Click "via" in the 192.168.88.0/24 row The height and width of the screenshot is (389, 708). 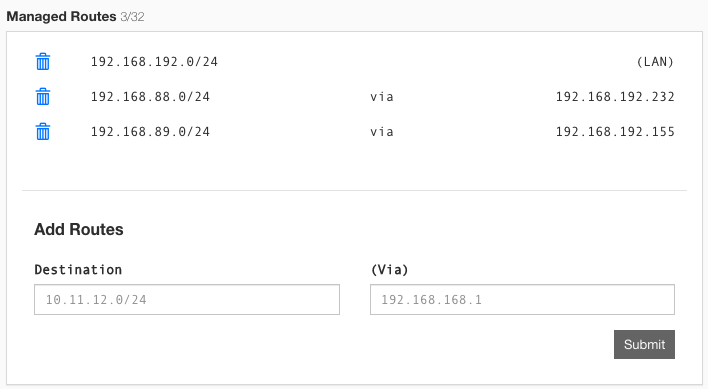tap(382, 97)
